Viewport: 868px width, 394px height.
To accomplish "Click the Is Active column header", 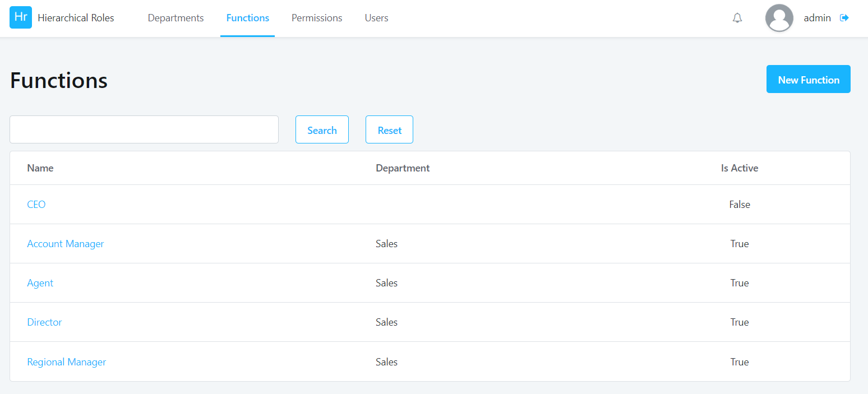I will click(x=740, y=168).
